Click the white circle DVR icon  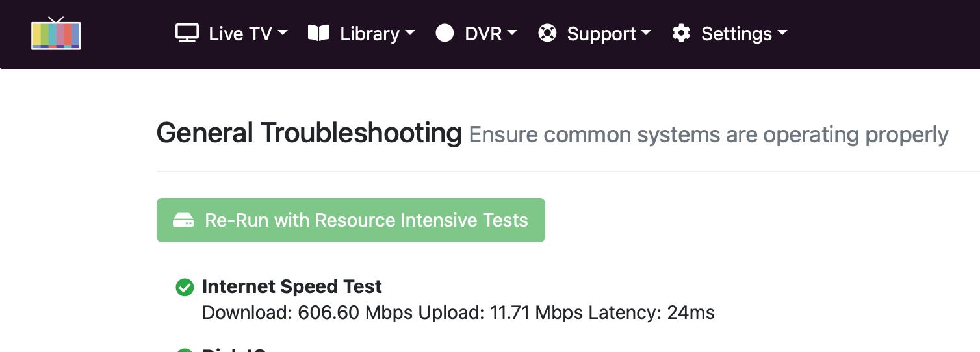point(445,33)
